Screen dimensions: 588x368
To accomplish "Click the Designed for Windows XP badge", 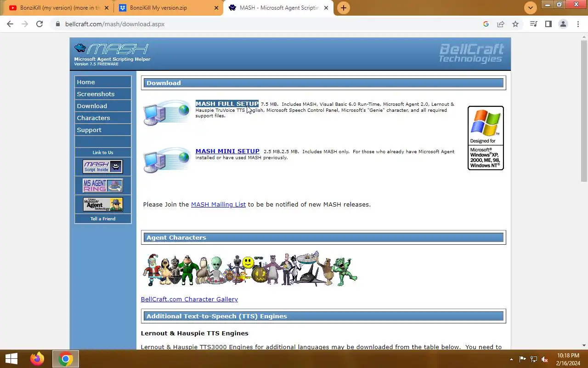I will click(486, 138).
